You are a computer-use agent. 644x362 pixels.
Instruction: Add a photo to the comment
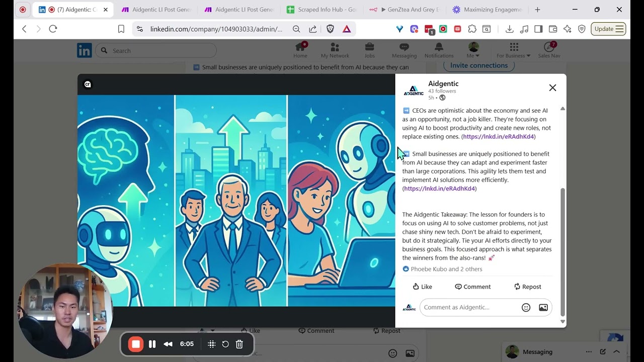[543, 307]
